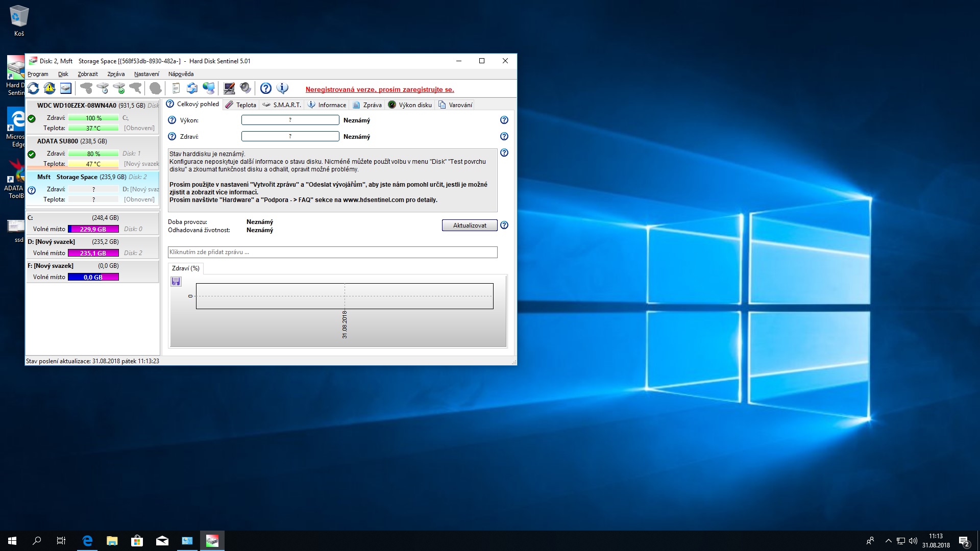Click the add comment text field

tap(332, 252)
